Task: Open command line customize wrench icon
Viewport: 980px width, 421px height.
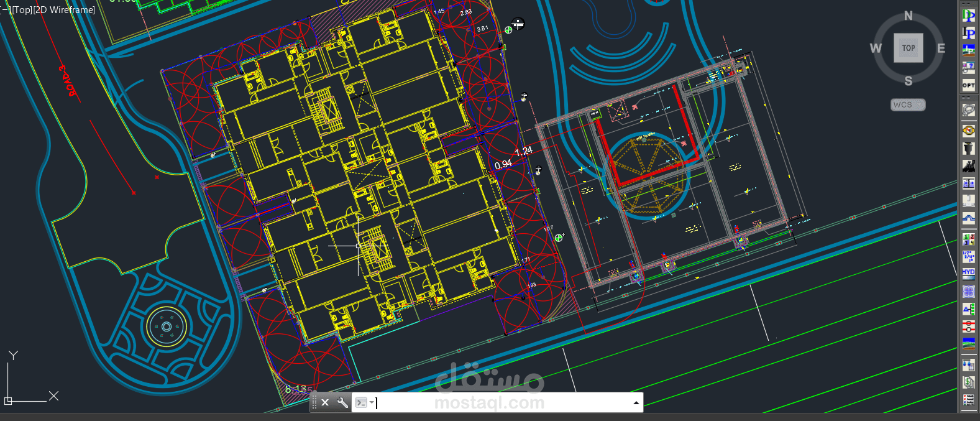Action: click(342, 402)
